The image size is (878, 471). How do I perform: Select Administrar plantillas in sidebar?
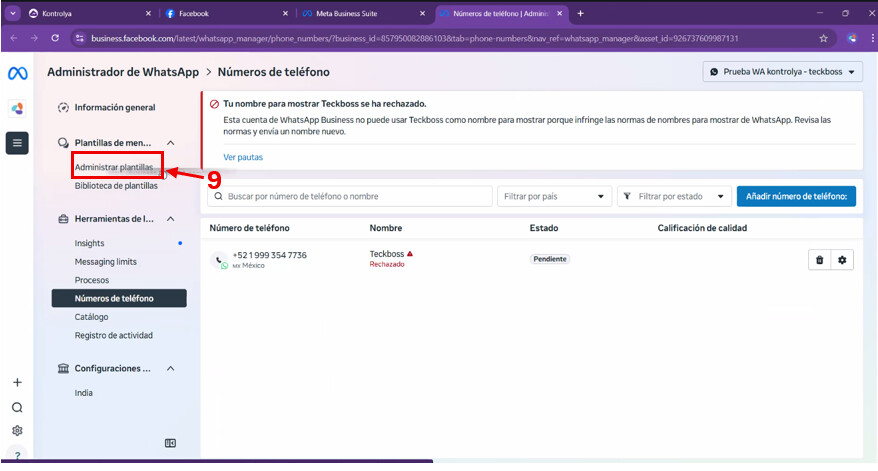(x=114, y=167)
